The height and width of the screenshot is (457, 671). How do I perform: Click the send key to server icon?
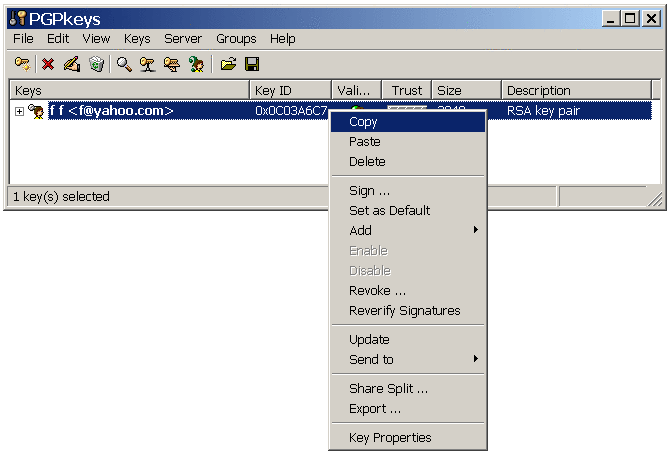[x=148, y=64]
